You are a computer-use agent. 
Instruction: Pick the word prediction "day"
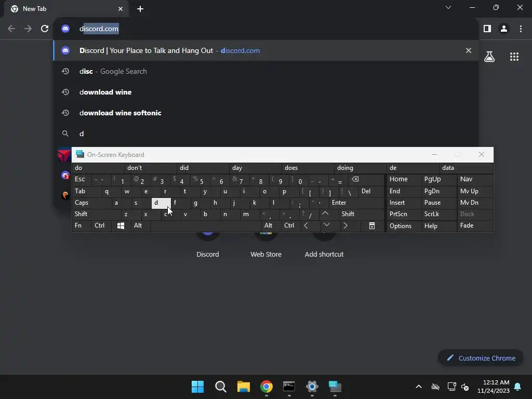(255, 168)
